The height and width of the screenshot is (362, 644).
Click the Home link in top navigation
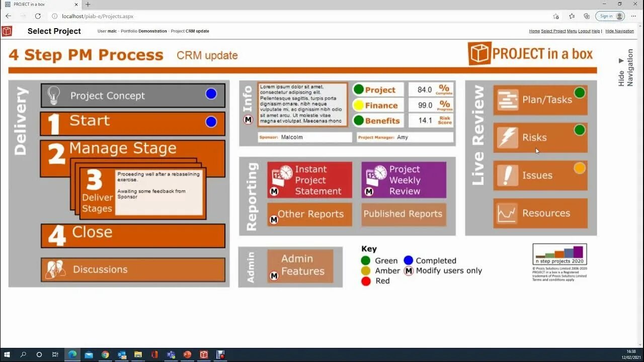(x=534, y=31)
